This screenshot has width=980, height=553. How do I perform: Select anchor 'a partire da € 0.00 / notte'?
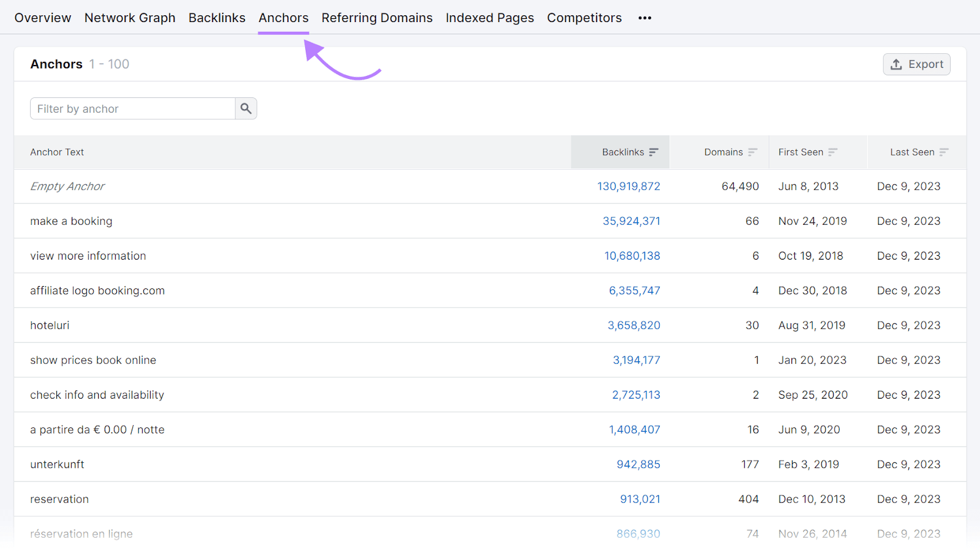(97, 430)
